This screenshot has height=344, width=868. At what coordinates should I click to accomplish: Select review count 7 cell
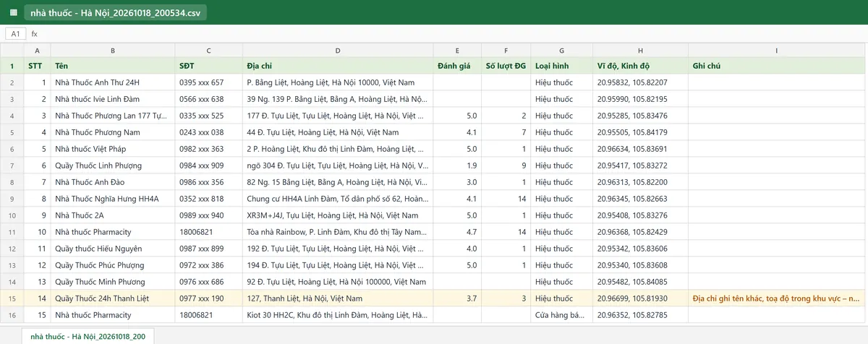click(506, 132)
